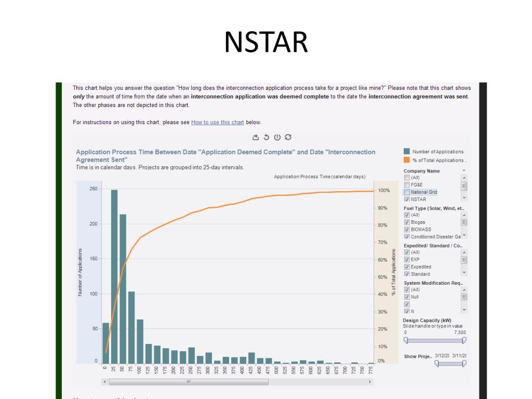Check the Company Name (All) checkbox
Viewport: 532px width, 399px height.
[x=407, y=178]
